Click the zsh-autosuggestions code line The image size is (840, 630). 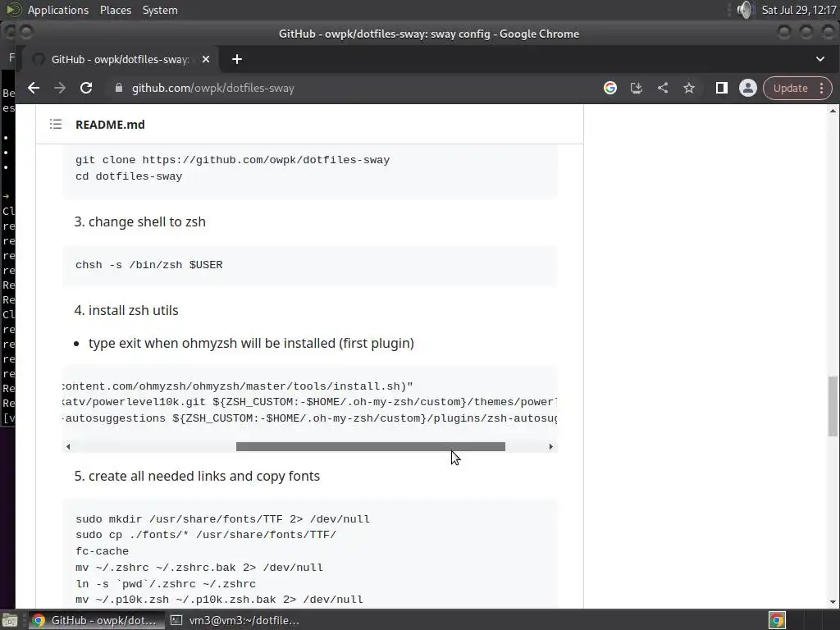pos(309,418)
